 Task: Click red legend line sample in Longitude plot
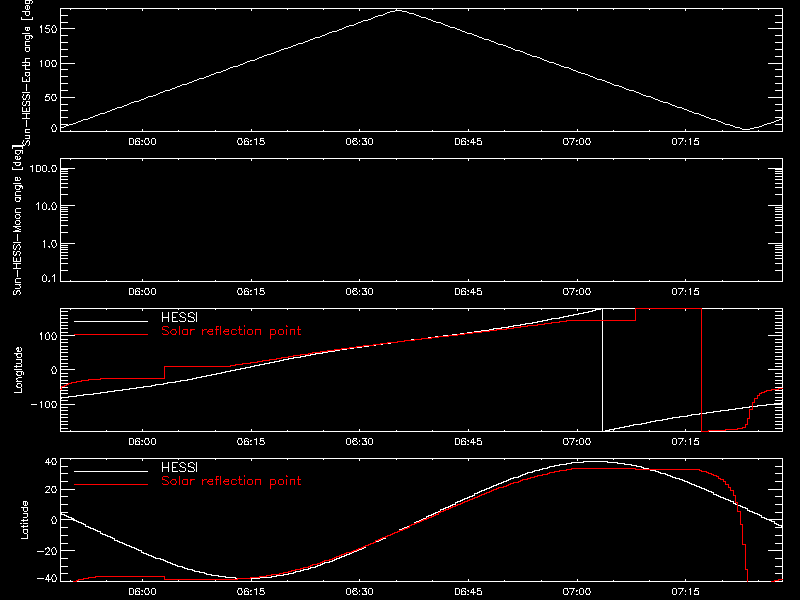111,335
